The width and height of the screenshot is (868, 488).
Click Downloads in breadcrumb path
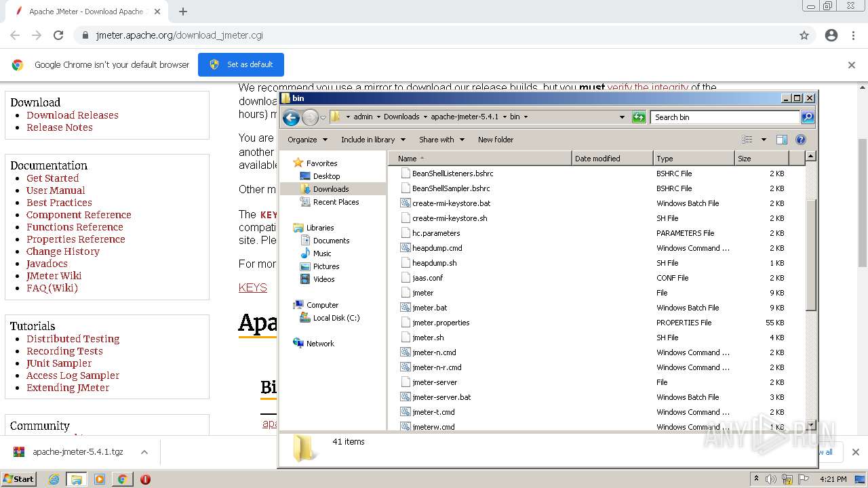(x=401, y=117)
